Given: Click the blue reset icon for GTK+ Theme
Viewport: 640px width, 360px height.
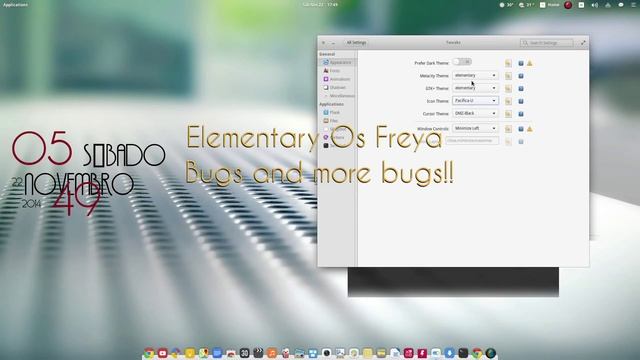Looking at the screenshot, I should pos(521,89).
